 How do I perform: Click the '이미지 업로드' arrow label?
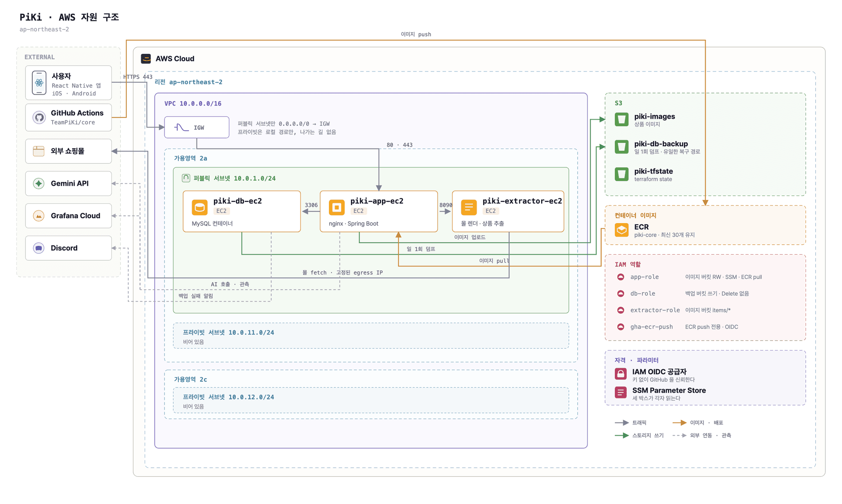coord(470,237)
